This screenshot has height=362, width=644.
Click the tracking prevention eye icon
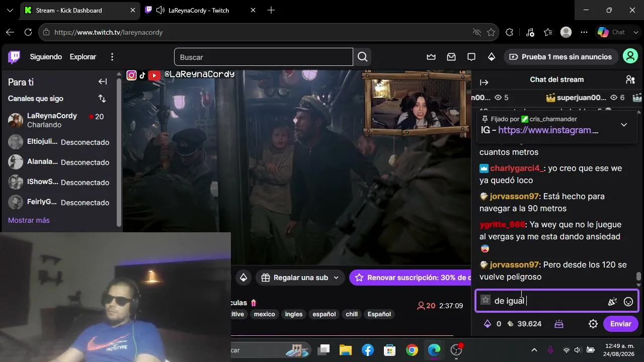coord(477,32)
